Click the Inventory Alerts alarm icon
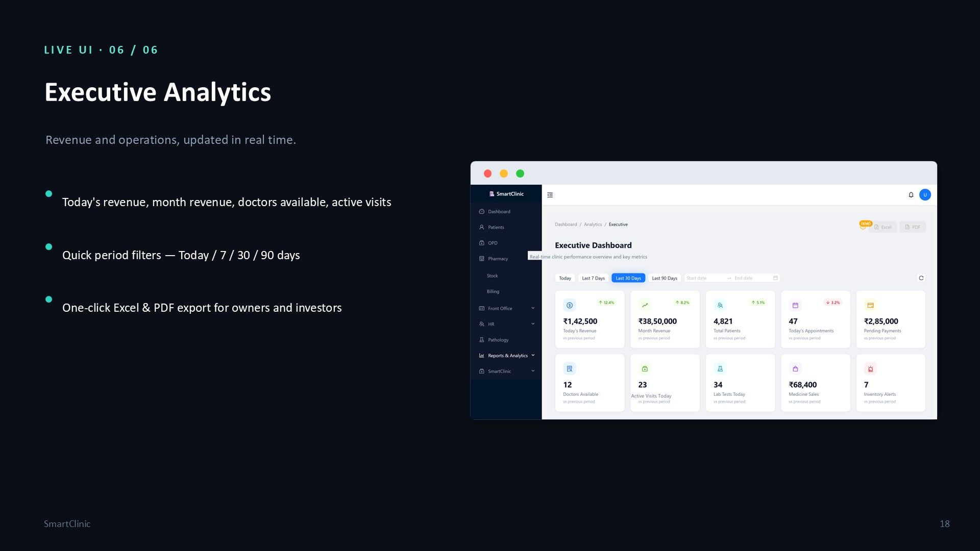The width and height of the screenshot is (980, 551). [x=870, y=369]
